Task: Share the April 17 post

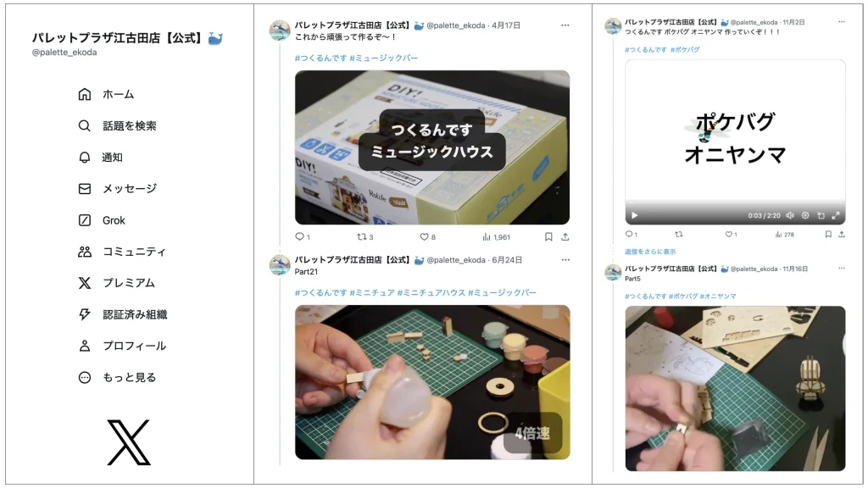Action: (565, 237)
